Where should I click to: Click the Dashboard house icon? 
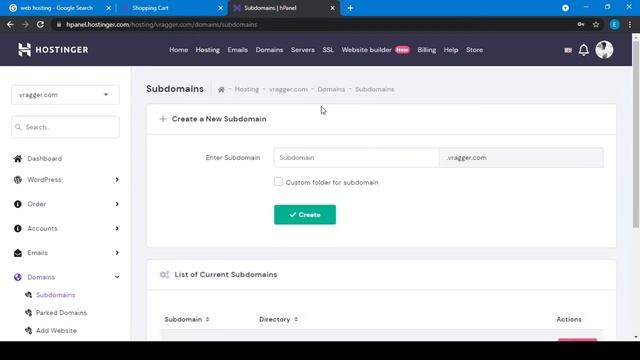tap(18, 158)
